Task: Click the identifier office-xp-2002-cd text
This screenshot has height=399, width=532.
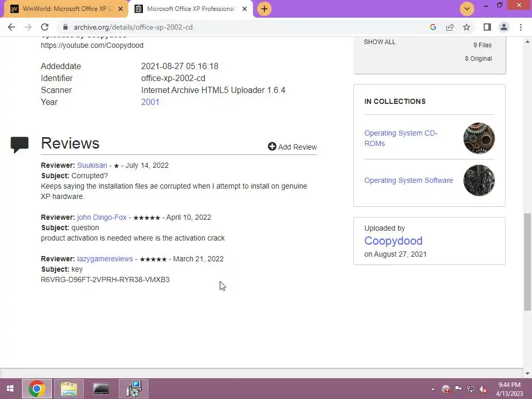Action: [x=173, y=78]
